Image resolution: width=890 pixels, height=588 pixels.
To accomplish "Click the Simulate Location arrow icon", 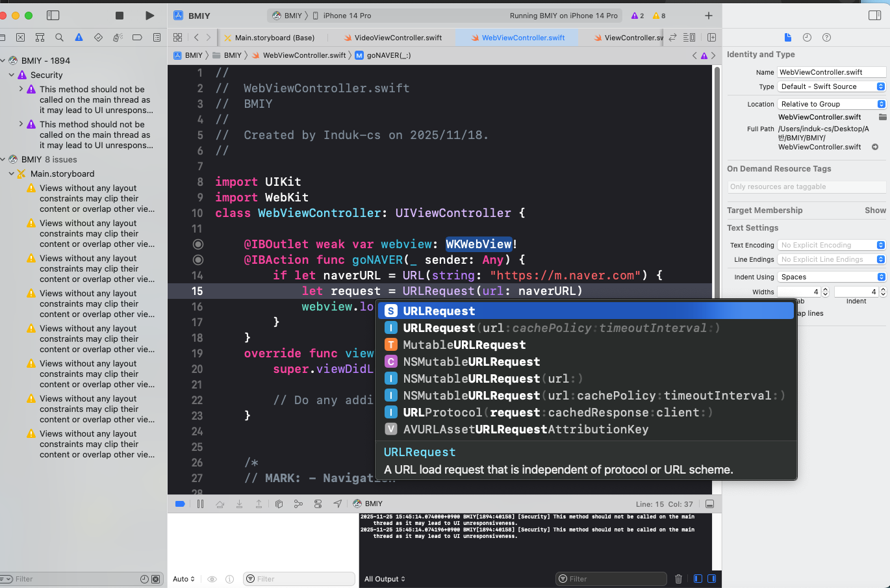I will pos(337,504).
